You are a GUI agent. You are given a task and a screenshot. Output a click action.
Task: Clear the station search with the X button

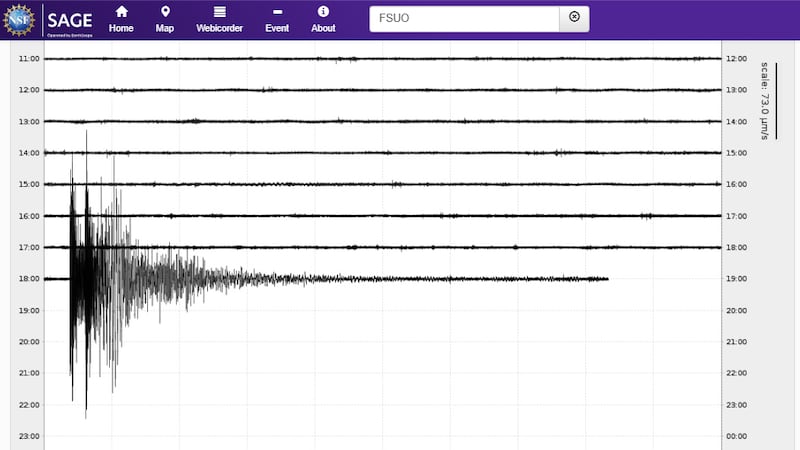[574, 18]
